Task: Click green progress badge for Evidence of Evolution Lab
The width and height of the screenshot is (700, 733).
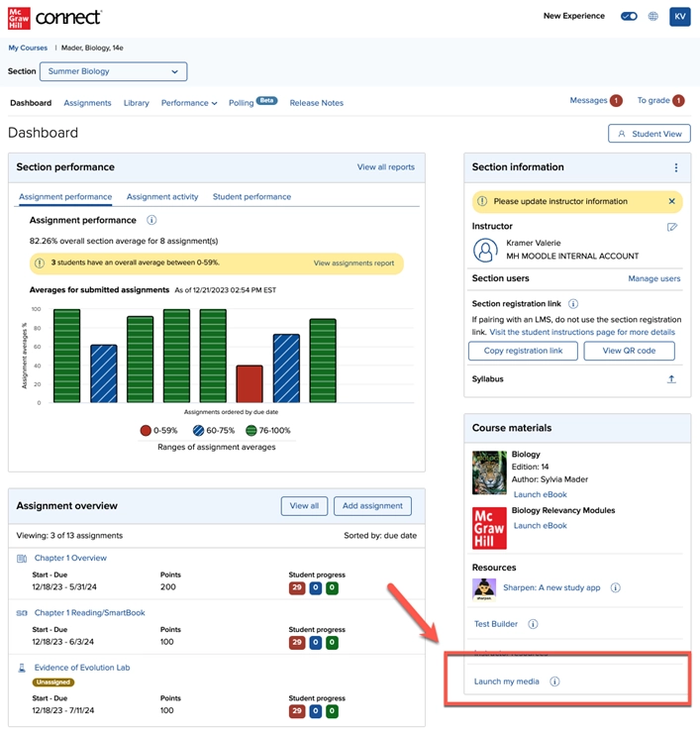Action: click(332, 711)
